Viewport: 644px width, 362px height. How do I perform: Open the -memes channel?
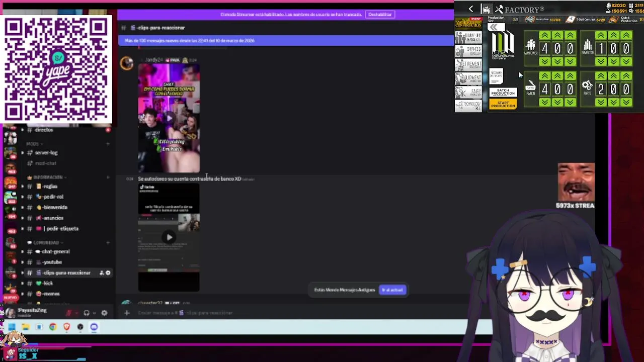tap(51, 294)
